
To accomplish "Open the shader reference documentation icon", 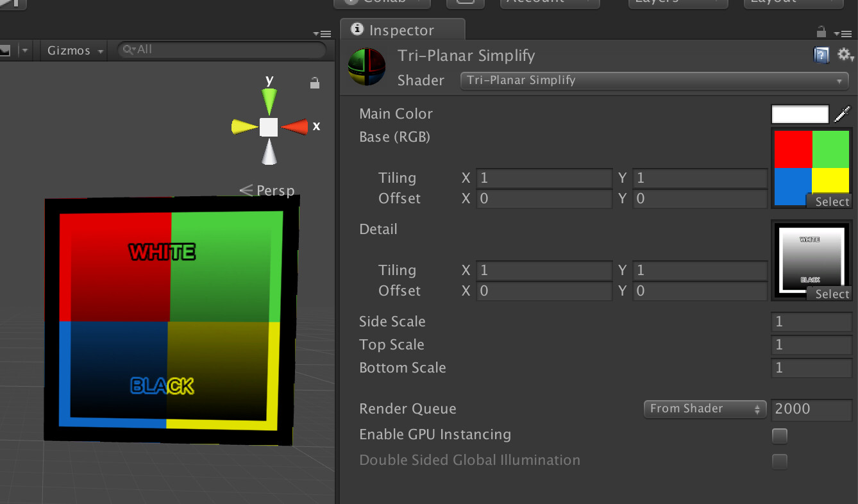I will 821,55.
